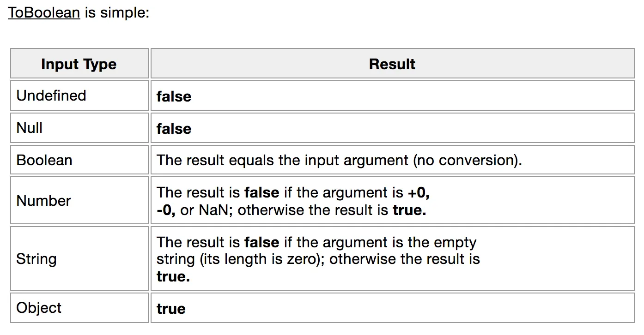
Task: Open the ToBoolean link
Action: (x=44, y=12)
